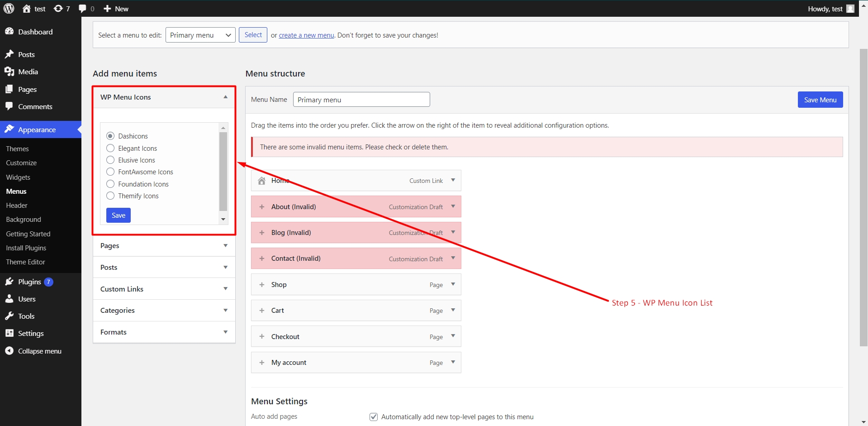
Task: Click the plus New content icon
Action: [x=107, y=9]
